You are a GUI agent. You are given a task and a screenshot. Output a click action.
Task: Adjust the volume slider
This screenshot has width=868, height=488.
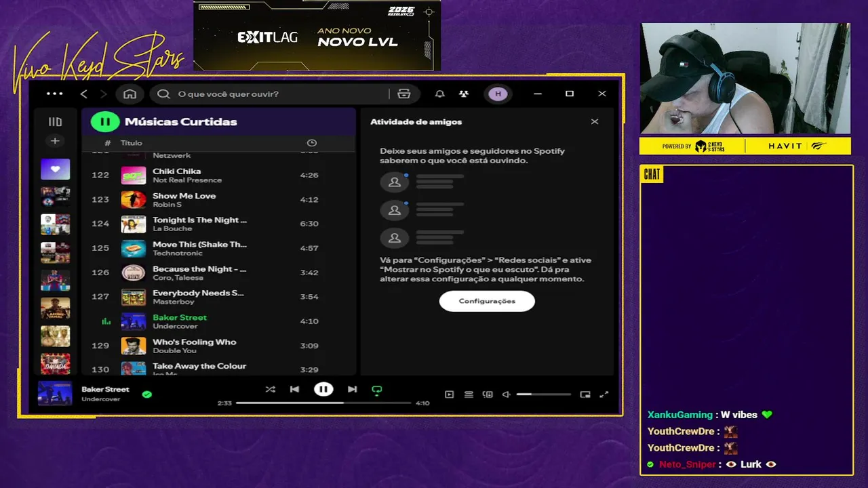(x=544, y=394)
